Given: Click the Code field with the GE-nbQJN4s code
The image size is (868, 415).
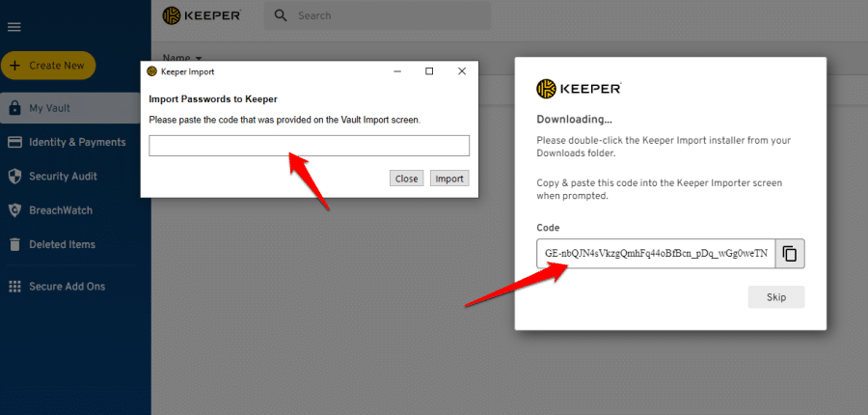Looking at the screenshot, I should 656,254.
